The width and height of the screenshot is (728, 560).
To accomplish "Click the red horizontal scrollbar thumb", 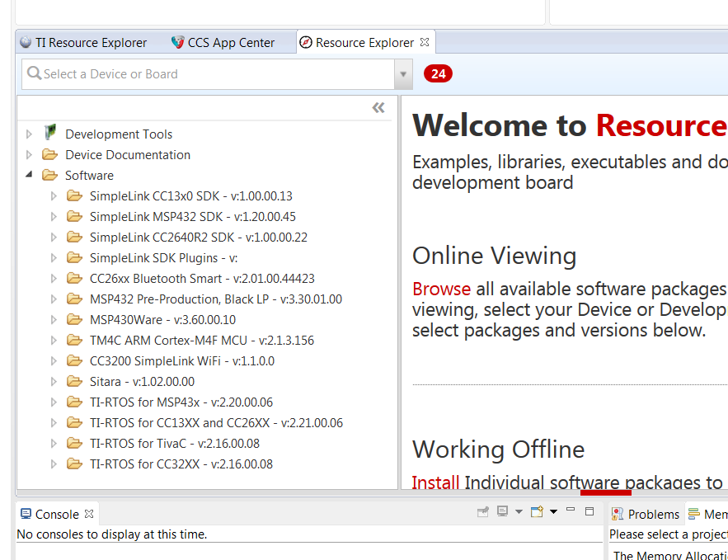I will 605,492.
